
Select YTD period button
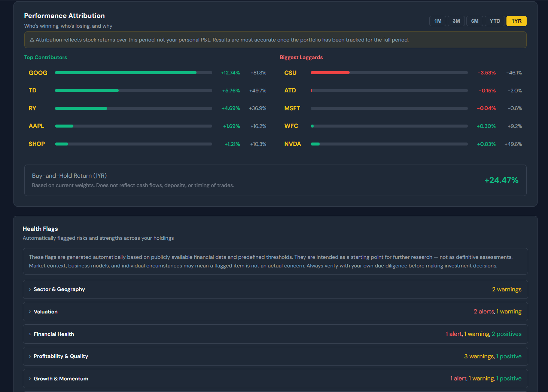tap(494, 21)
